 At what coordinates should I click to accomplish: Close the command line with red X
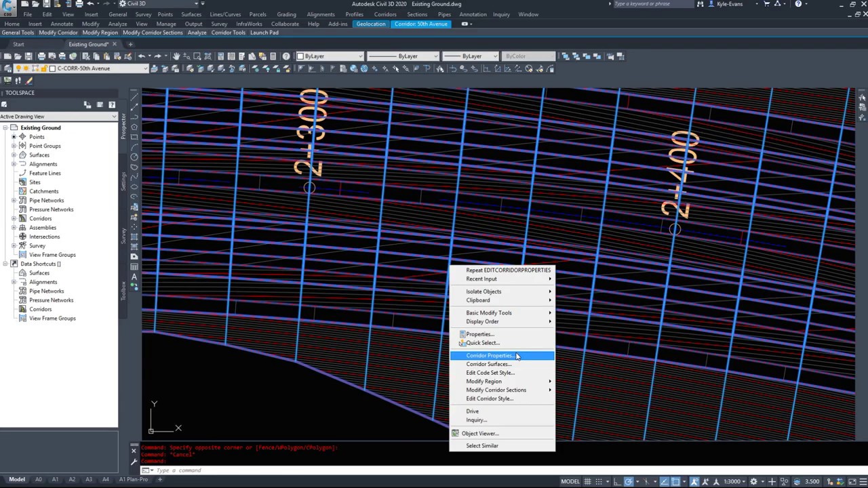pyautogui.click(x=134, y=449)
